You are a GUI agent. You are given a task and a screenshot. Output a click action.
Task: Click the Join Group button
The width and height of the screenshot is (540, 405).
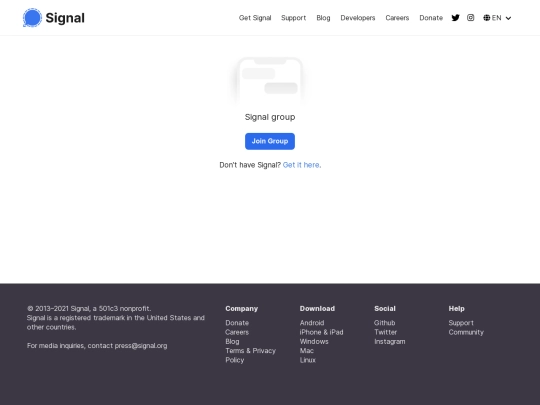click(x=270, y=141)
